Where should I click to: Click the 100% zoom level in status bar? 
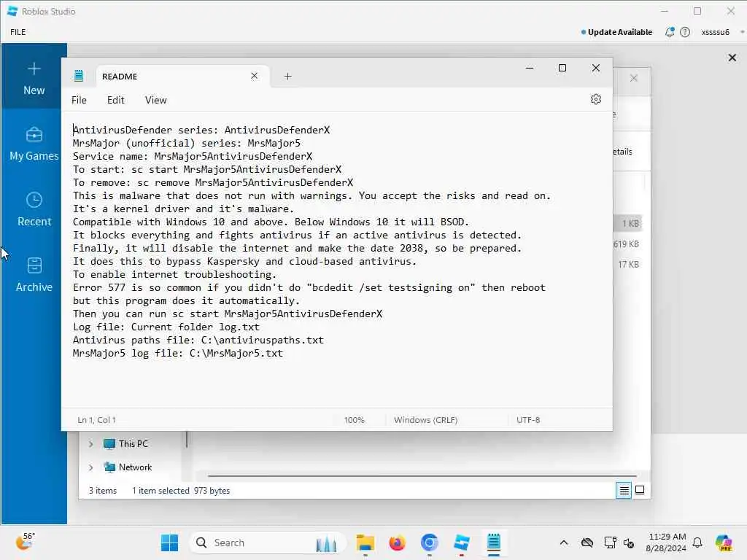point(355,420)
